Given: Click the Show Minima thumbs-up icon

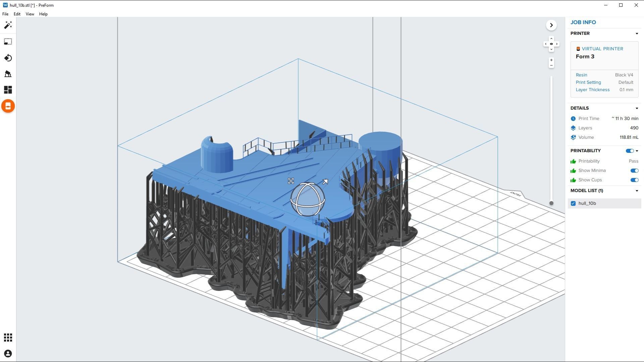Looking at the screenshot, I should [x=573, y=171].
